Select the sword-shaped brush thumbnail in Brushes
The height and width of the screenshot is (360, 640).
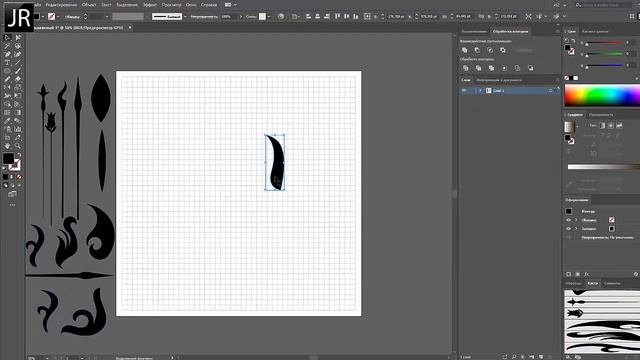tap(602, 302)
